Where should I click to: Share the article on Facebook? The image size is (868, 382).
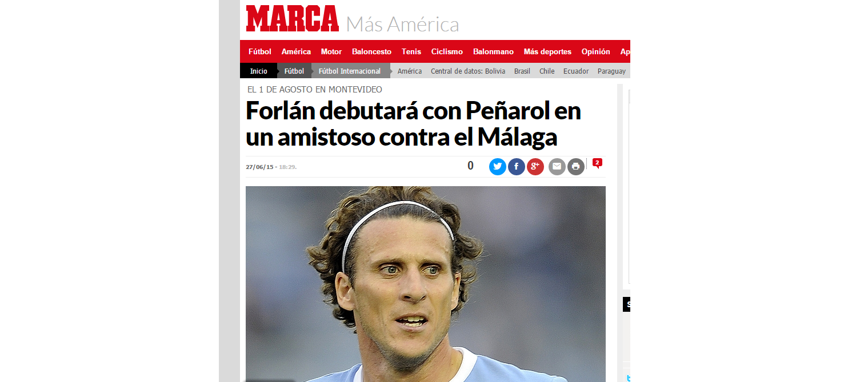coord(517,167)
